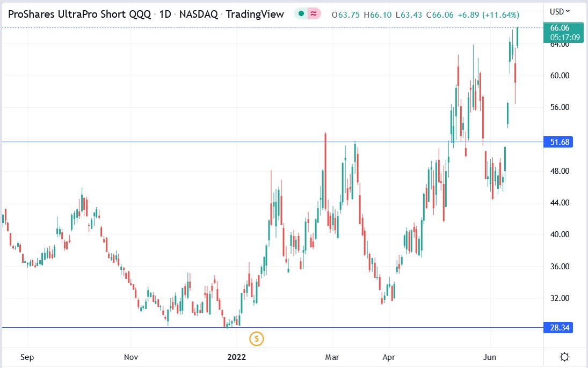Click the 40.00 price axis label

click(560, 234)
